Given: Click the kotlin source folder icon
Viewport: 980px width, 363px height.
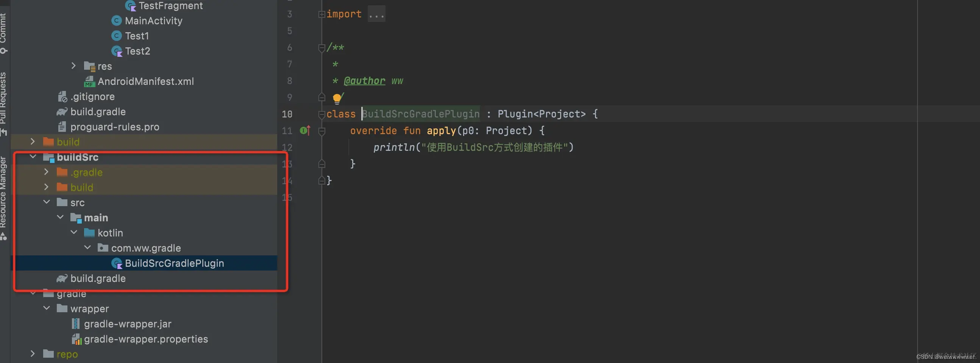Looking at the screenshot, I should (89, 233).
